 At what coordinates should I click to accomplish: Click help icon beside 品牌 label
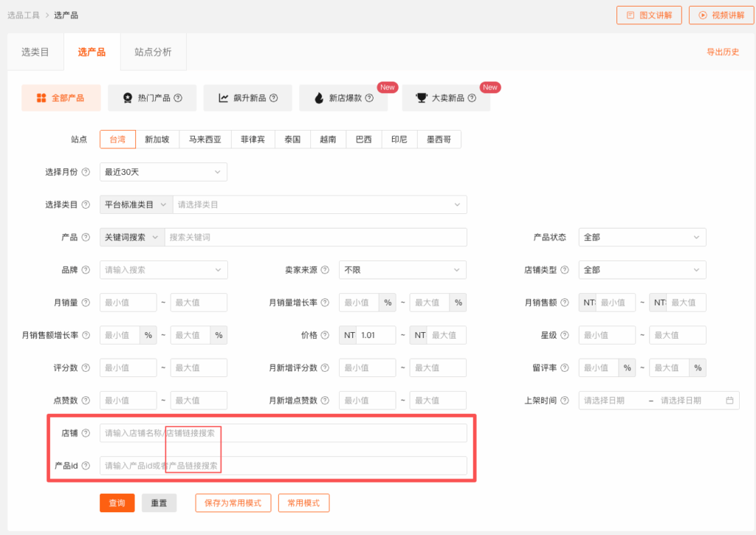86,270
